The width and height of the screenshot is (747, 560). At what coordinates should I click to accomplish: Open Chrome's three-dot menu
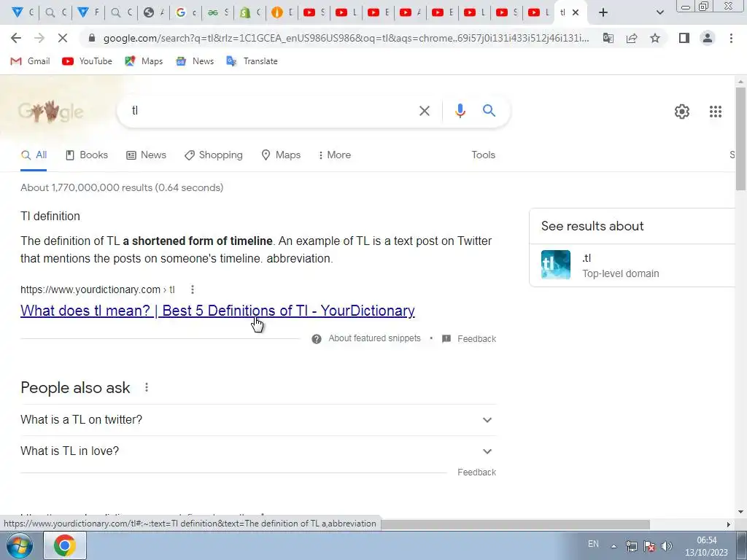click(x=731, y=38)
